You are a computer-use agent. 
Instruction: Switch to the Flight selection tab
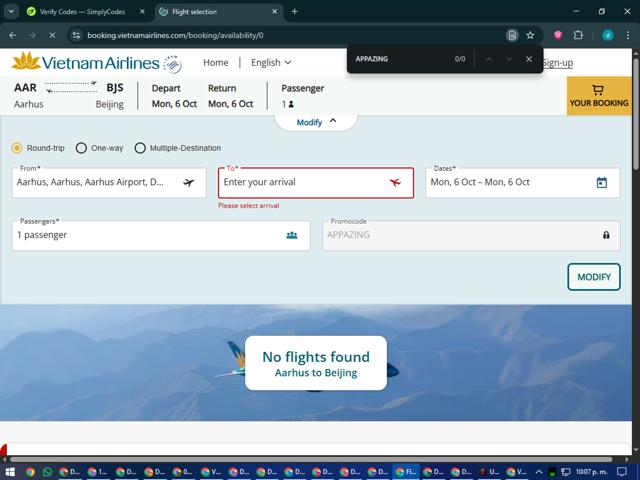pos(218,11)
